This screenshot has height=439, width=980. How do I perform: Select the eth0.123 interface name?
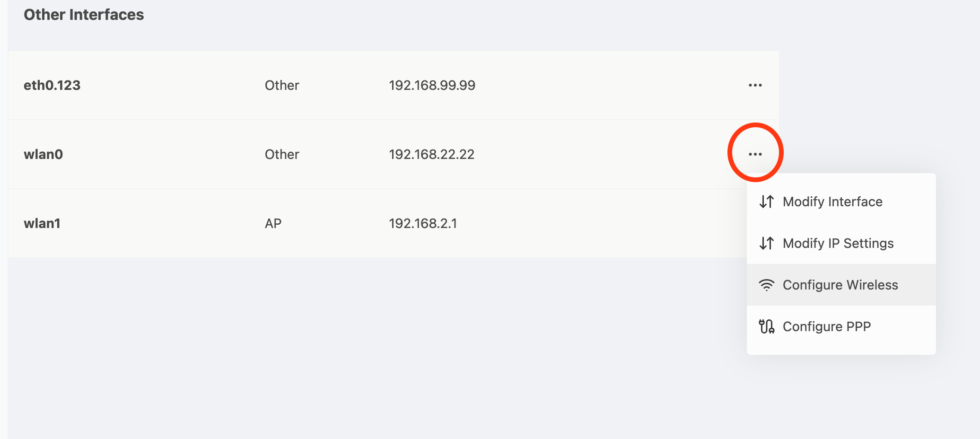point(52,85)
